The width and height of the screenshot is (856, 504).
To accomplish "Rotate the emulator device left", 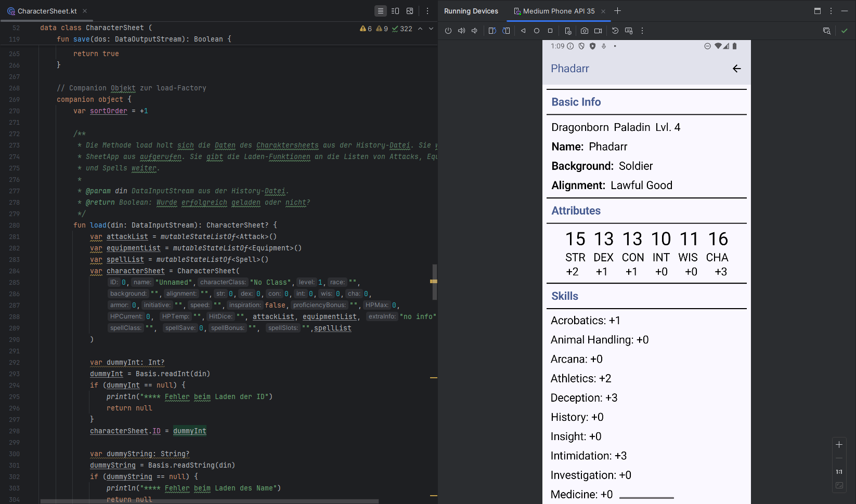I will click(492, 31).
